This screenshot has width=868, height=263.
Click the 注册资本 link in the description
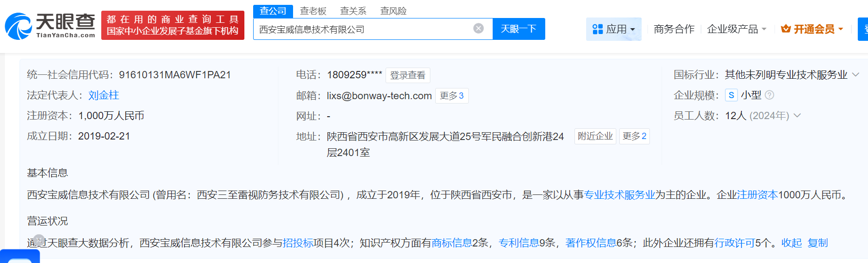(x=757, y=195)
